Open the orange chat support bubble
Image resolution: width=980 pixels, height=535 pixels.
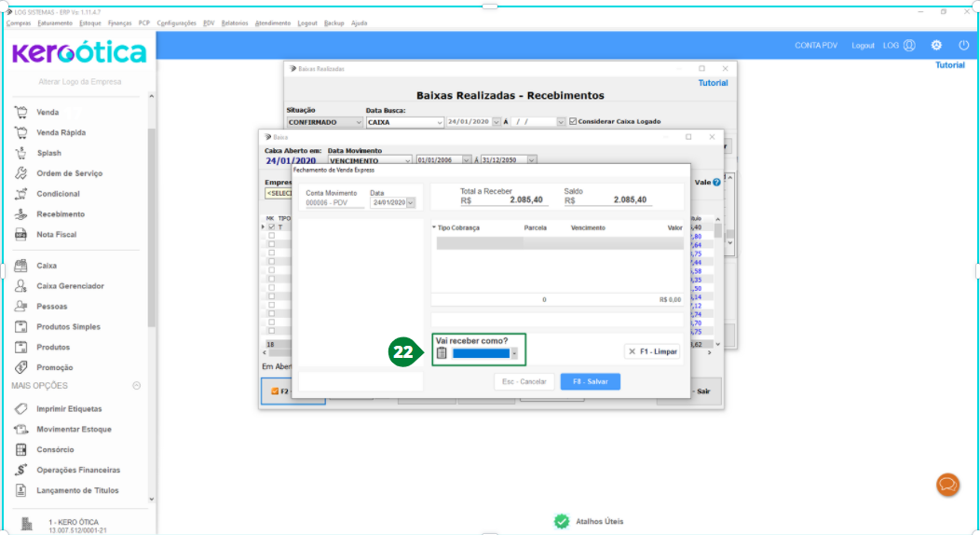[947, 485]
